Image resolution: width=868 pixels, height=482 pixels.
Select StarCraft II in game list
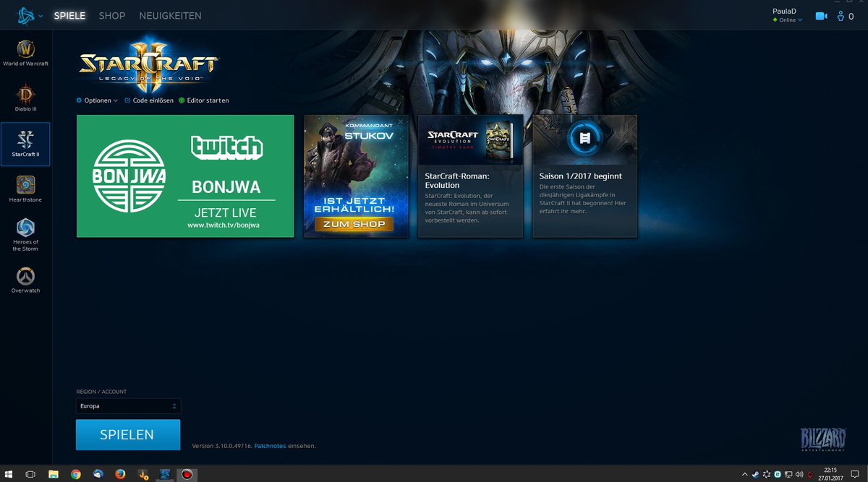[x=25, y=144]
